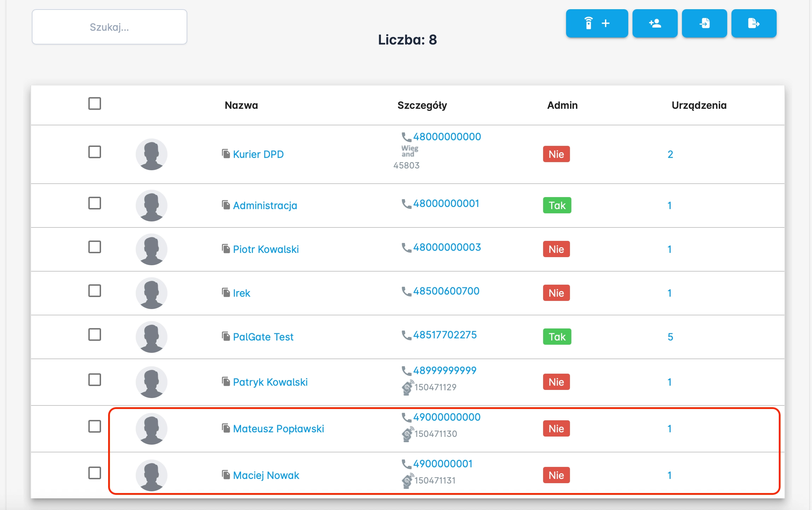812x510 pixels.
Task: Open the Mateusz Popławski user link
Action: pos(278,429)
